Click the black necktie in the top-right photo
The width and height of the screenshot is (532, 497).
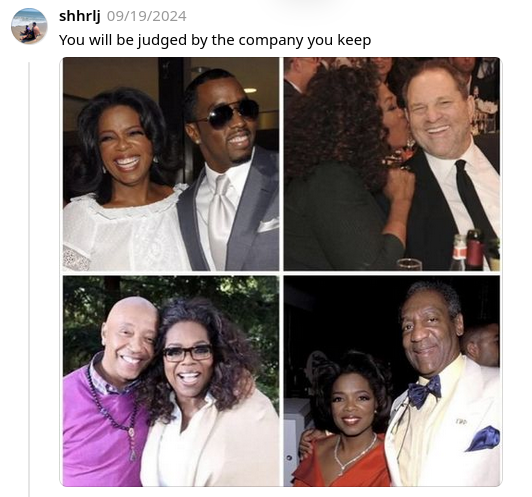tap(474, 198)
